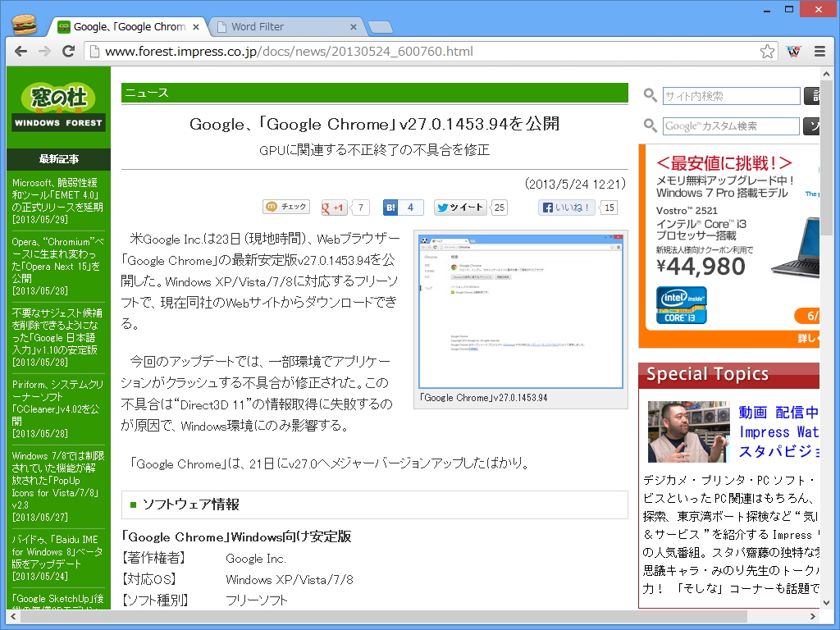Screen dimensions: 840x630
Task: Click the Google Inc. copyright holder text
Action: (x=256, y=559)
